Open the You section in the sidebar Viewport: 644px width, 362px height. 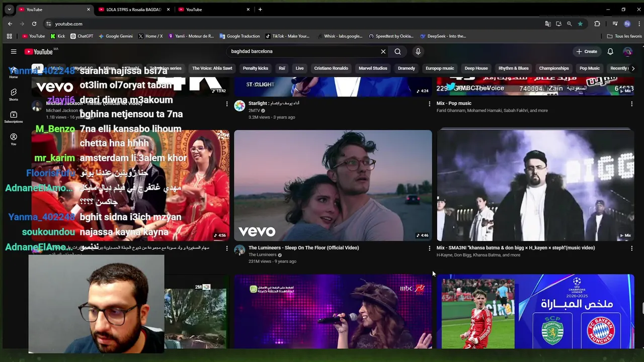pyautogui.click(x=14, y=139)
